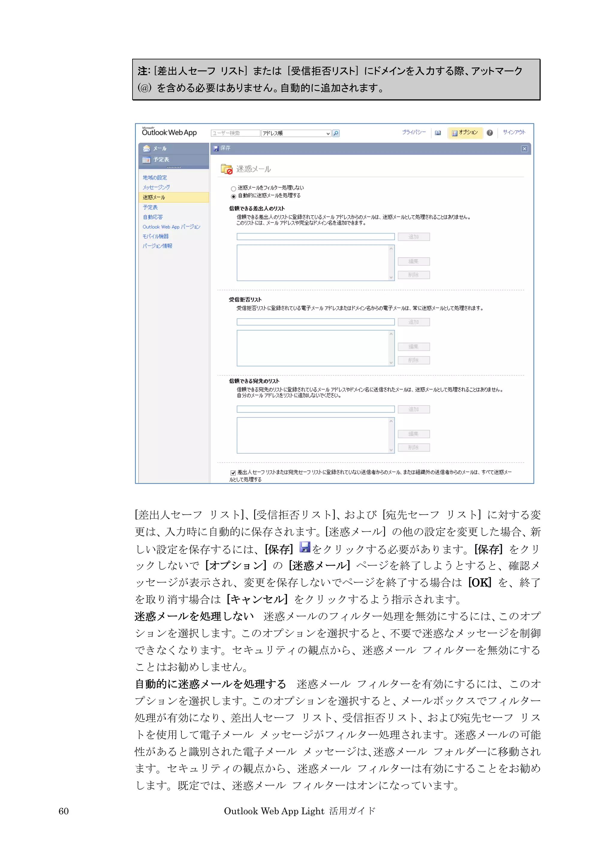Screen dimensions: 614x868
Task: Click 削除 button for 信頼できる宛先のリスト
Action: tap(414, 447)
